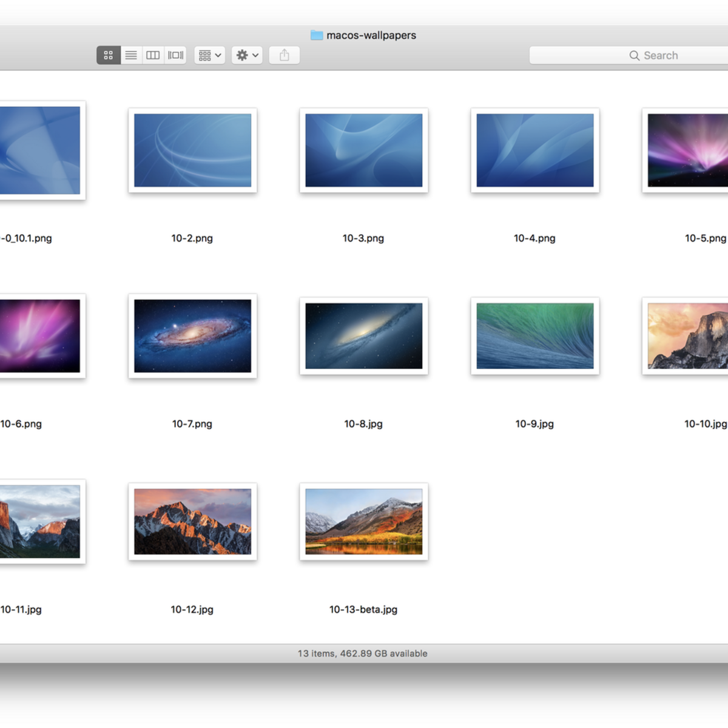Select the 10-5.png aurora wallpaper

(692, 150)
